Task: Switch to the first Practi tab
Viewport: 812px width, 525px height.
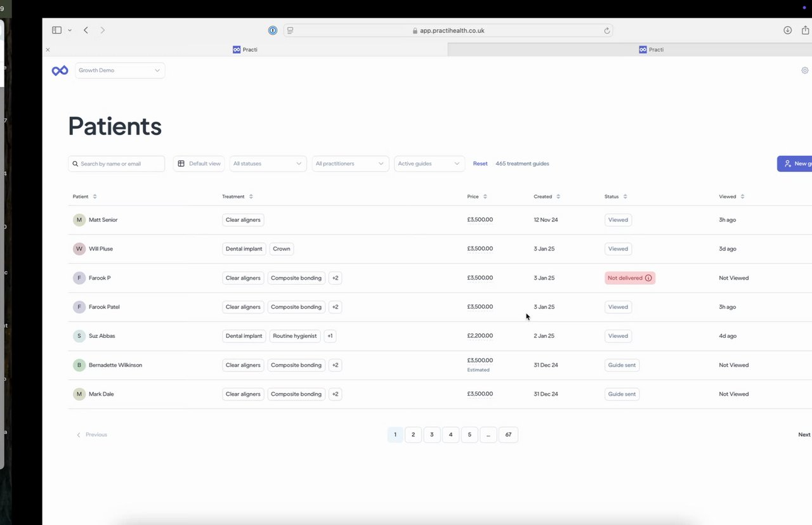Action: coord(245,49)
